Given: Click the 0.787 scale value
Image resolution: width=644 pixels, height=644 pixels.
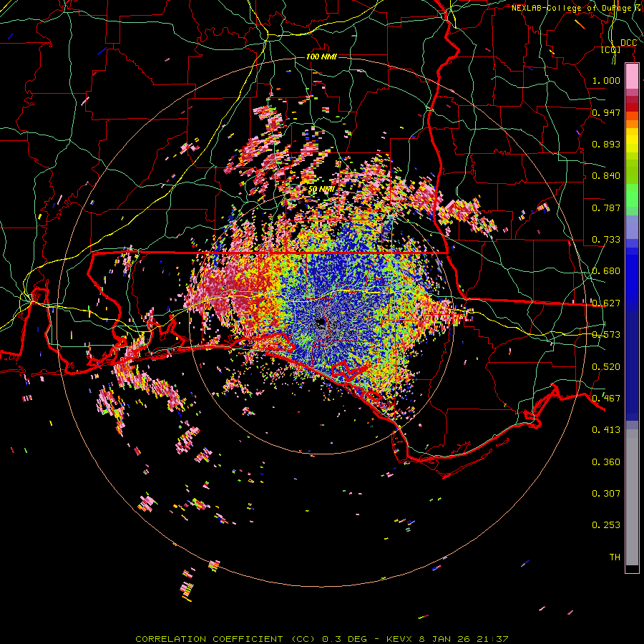Looking at the screenshot, I should click(x=606, y=208).
